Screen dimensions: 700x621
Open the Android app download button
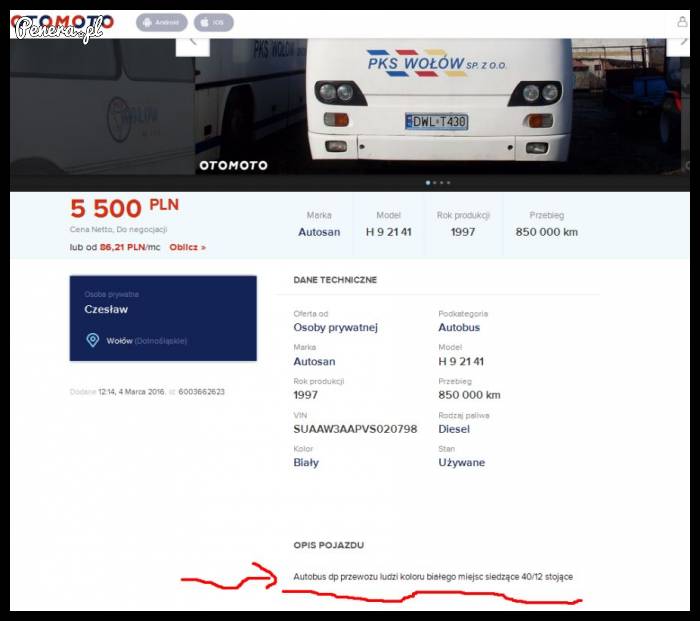[x=162, y=22]
